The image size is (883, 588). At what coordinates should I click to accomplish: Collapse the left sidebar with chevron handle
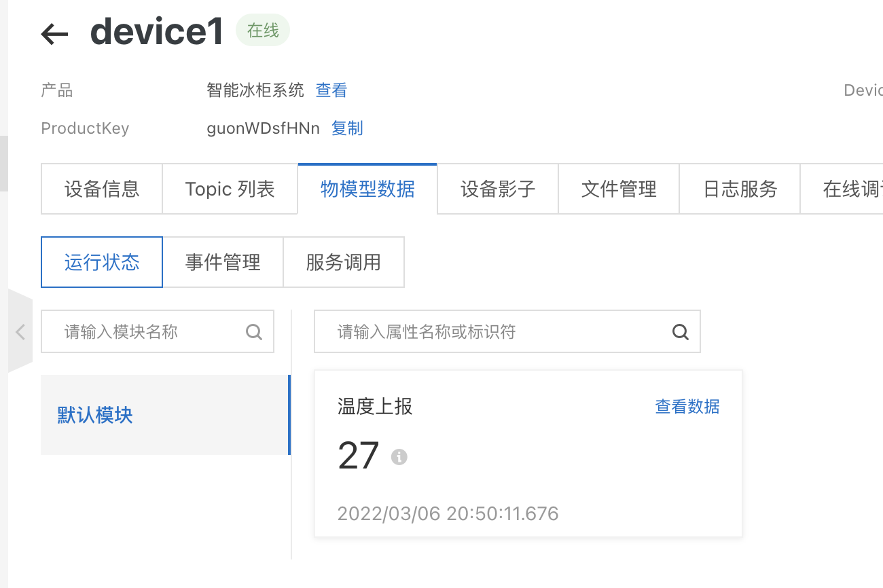tap(20, 331)
